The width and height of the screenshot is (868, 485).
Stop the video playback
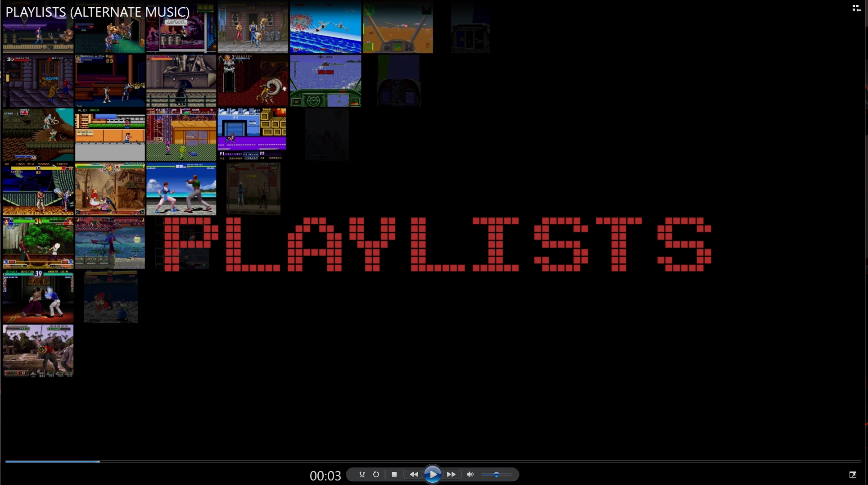pos(394,474)
